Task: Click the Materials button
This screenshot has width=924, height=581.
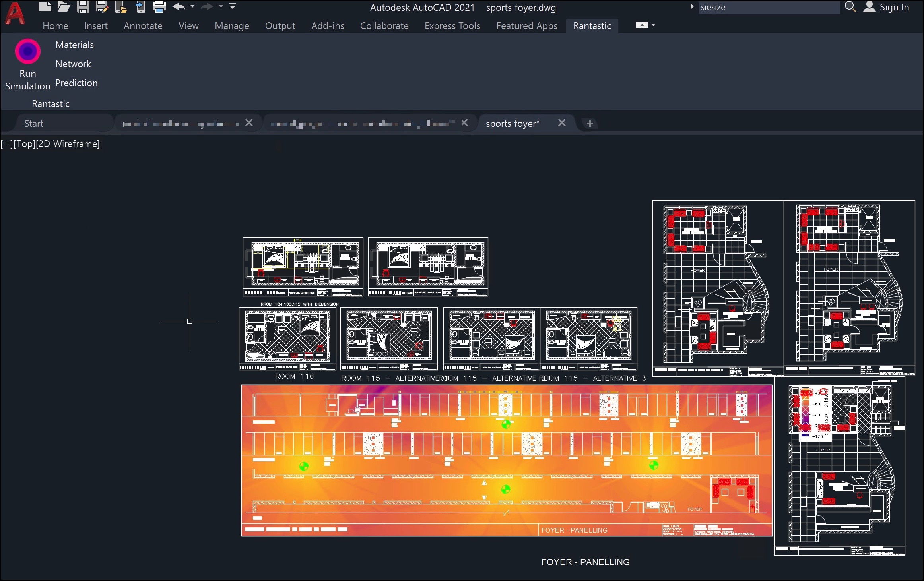Action: (74, 45)
